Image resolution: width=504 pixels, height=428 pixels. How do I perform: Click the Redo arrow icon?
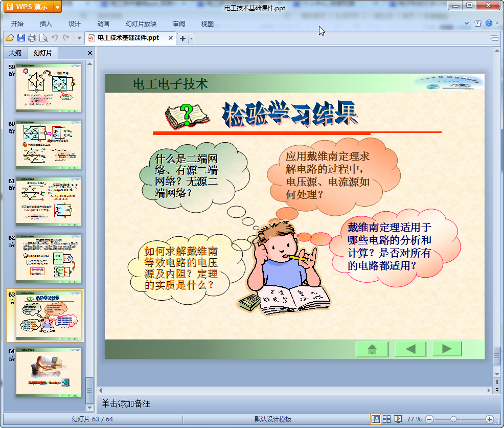(x=66, y=38)
